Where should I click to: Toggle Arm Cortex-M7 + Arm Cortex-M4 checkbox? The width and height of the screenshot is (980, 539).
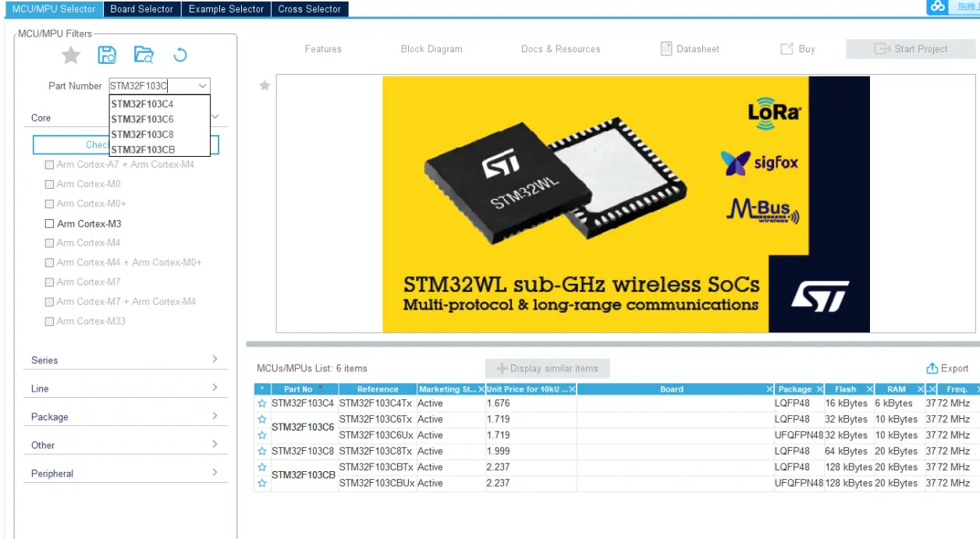pyautogui.click(x=49, y=302)
